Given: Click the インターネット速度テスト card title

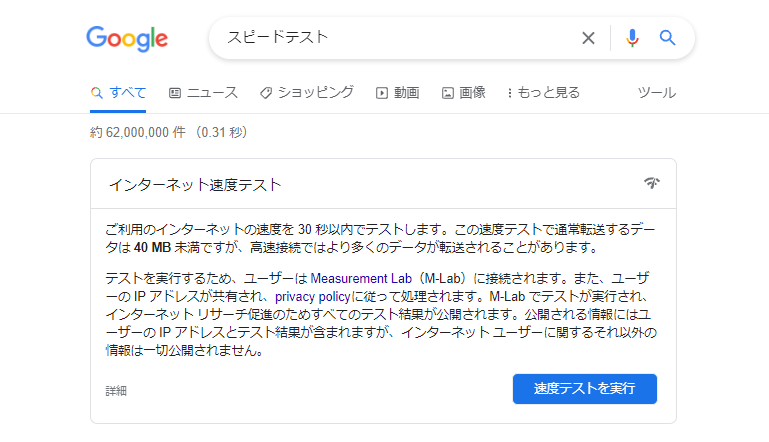Looking at the screenshot, I should tap(195, 185).
